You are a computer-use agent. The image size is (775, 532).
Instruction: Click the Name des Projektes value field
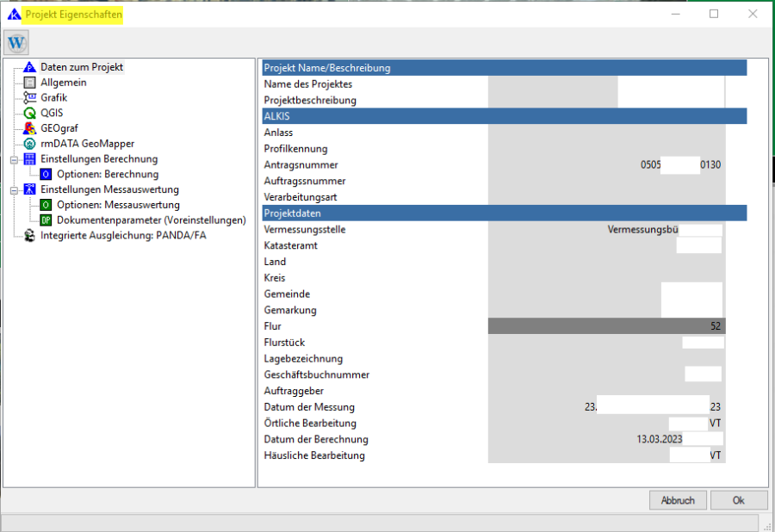point(606,84)
